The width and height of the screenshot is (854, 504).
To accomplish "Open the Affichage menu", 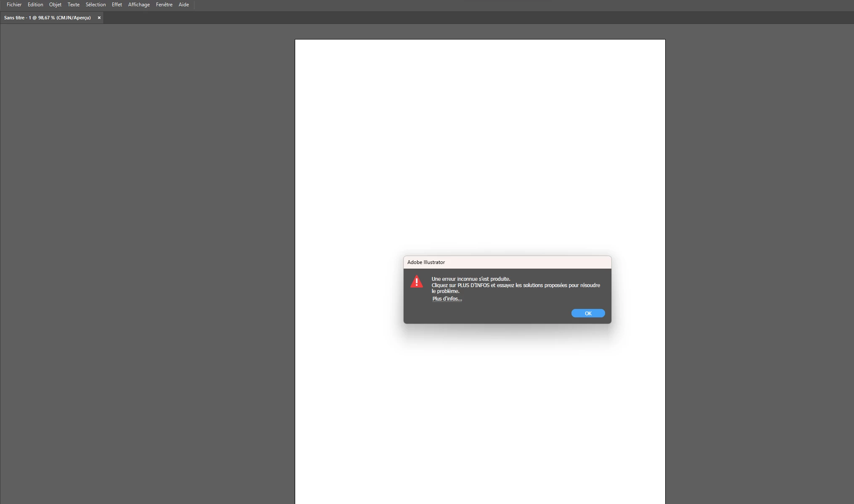I will pyautogui.click(x=139, y=5).
